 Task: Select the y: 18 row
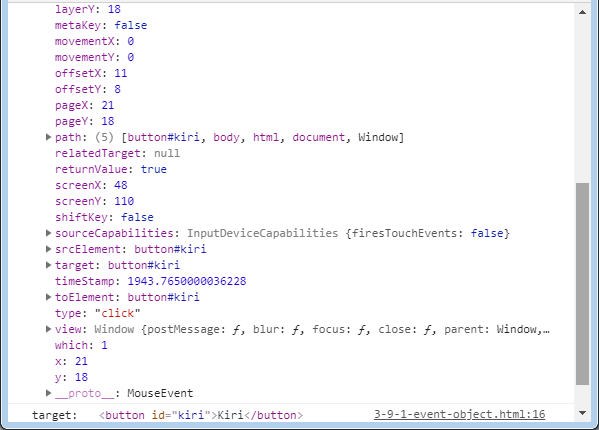(x=71, y=377)
